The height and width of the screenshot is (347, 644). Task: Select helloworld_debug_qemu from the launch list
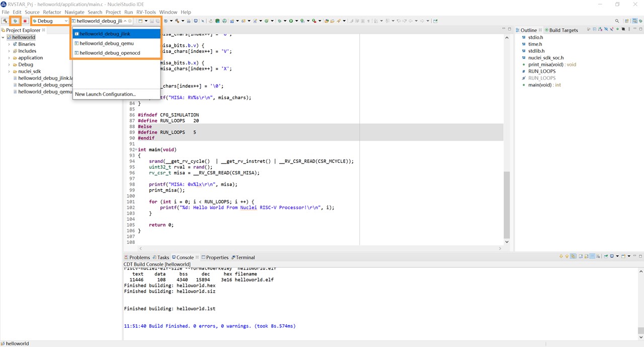(x=116, y=43)
